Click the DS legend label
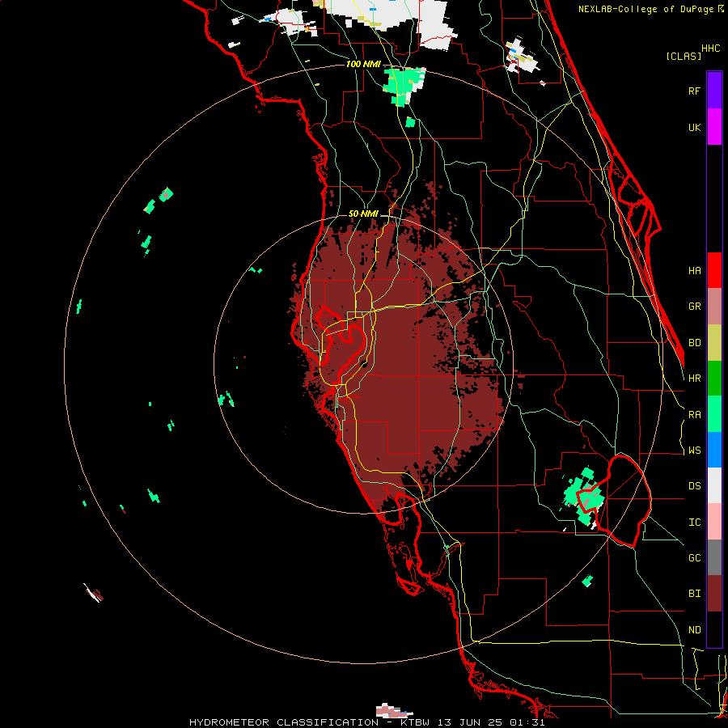Image resolution: width=728 pixels, height=728 pixels. 694,486
